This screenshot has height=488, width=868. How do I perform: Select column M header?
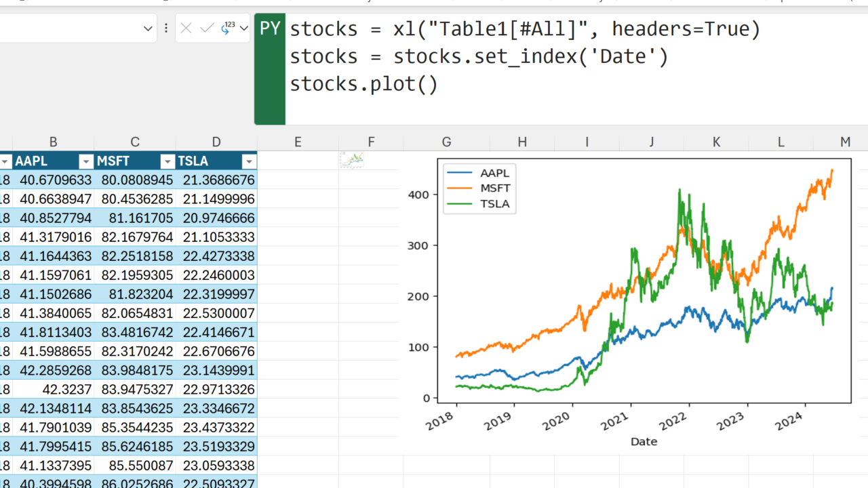click(845, 142)
